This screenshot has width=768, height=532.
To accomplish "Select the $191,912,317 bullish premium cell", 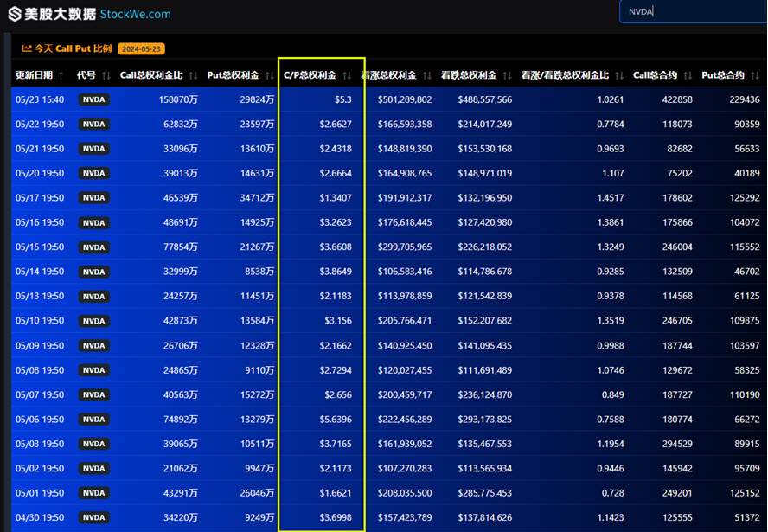I will pos(405,198).
